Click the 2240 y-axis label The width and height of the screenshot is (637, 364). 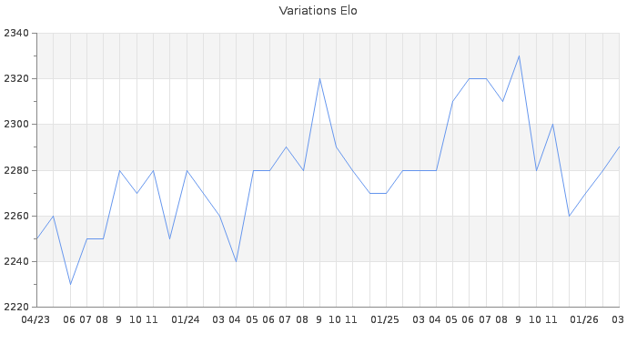(x=15, y=261)
